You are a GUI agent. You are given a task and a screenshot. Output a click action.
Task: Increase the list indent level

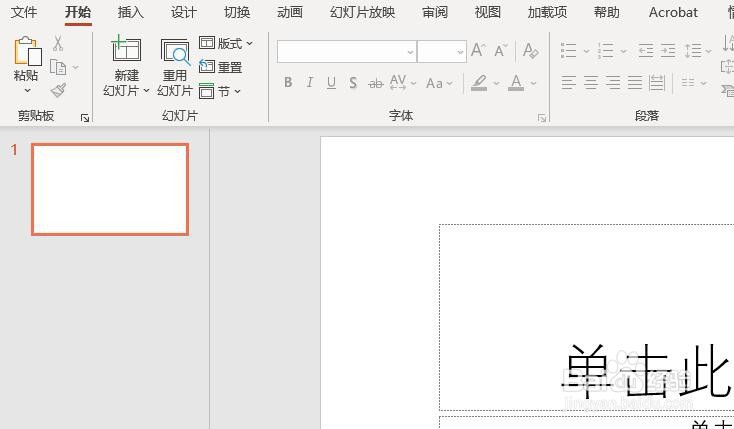click(x=668, y=50)
